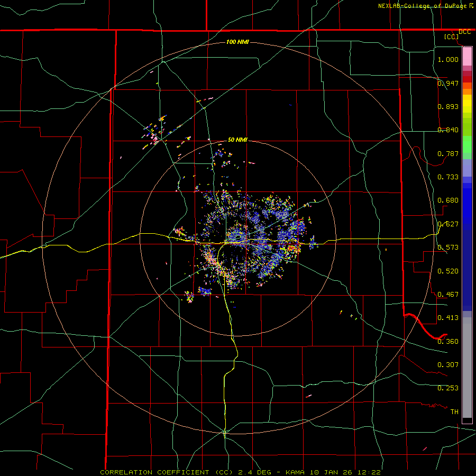Click the 0.627 legend value
476x476 pixels.
point(448,224)
